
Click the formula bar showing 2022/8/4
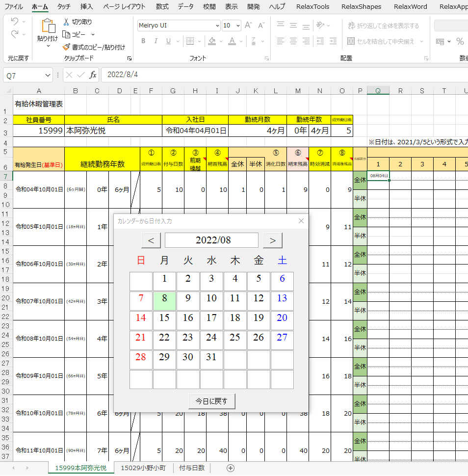pos(285,75)
